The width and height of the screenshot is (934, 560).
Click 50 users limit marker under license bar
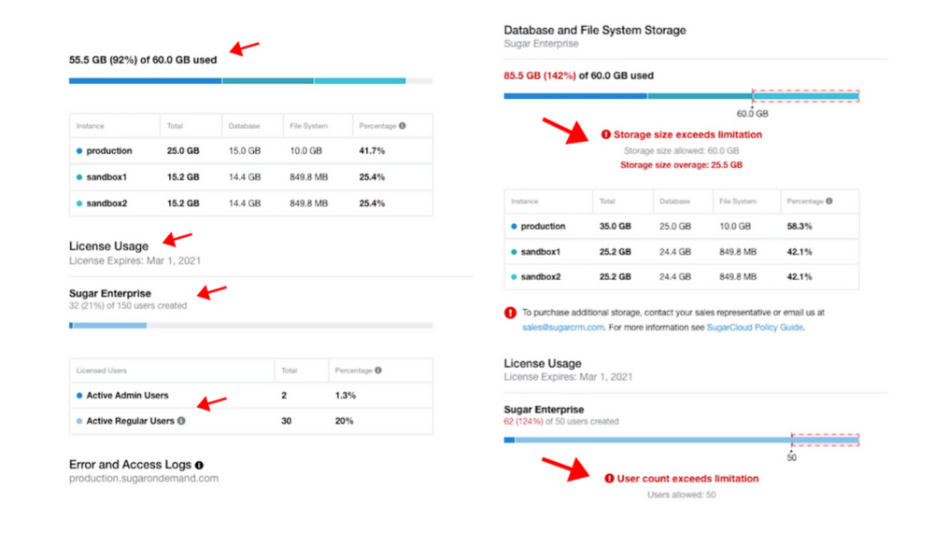(x=792, y=457)
